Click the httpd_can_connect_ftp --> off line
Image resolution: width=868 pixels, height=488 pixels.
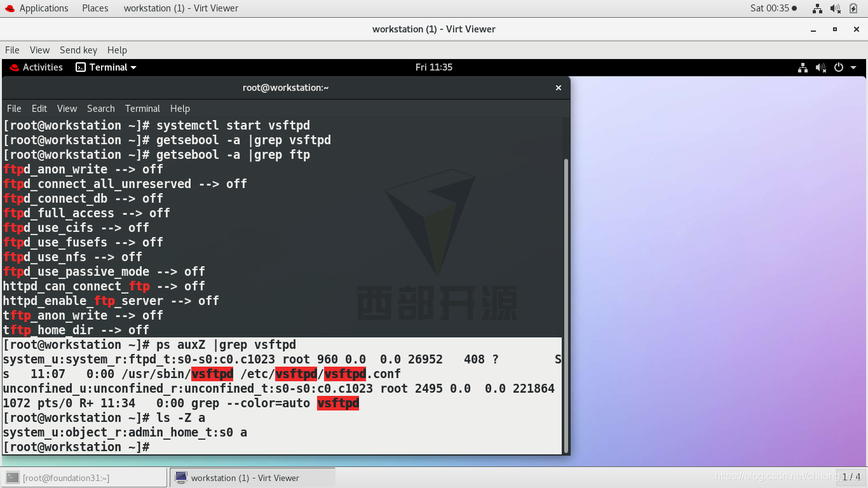point(104,286)
